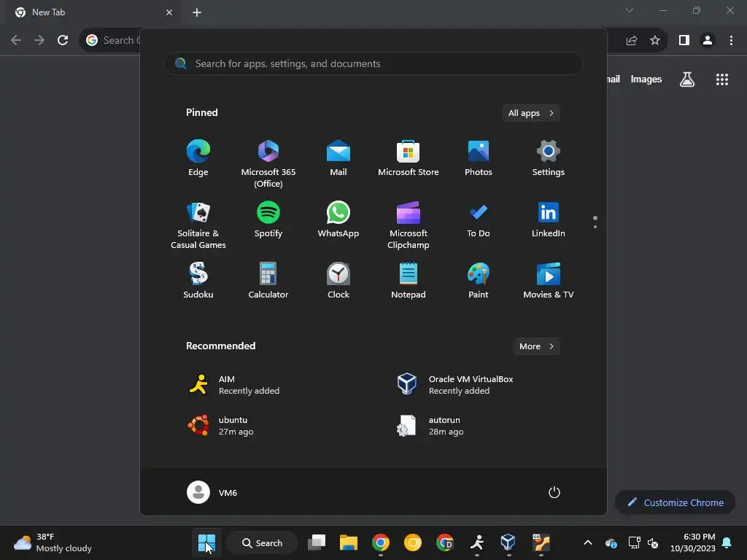Close the New Tab tab
The image size is (747, 560).
[x=169, y=12]
